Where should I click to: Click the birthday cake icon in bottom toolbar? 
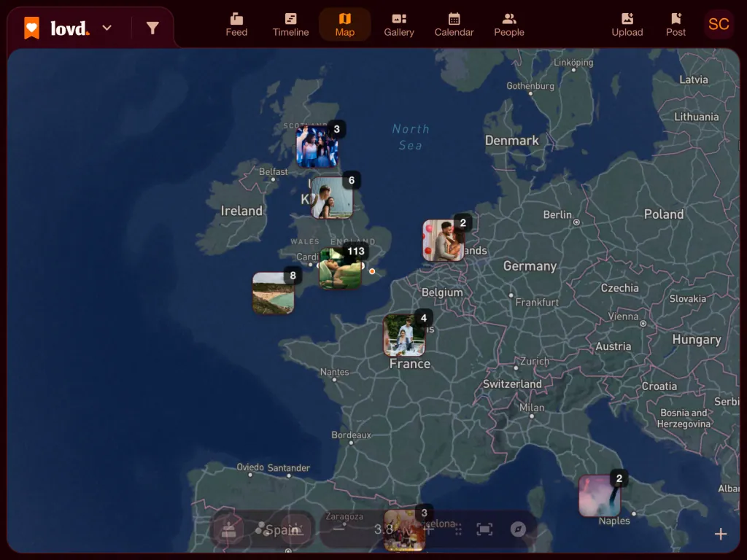(x=228, y=529)
